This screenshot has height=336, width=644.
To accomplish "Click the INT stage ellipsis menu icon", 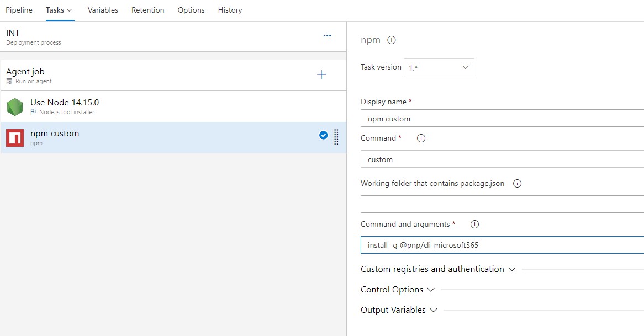I will [327, 36].
